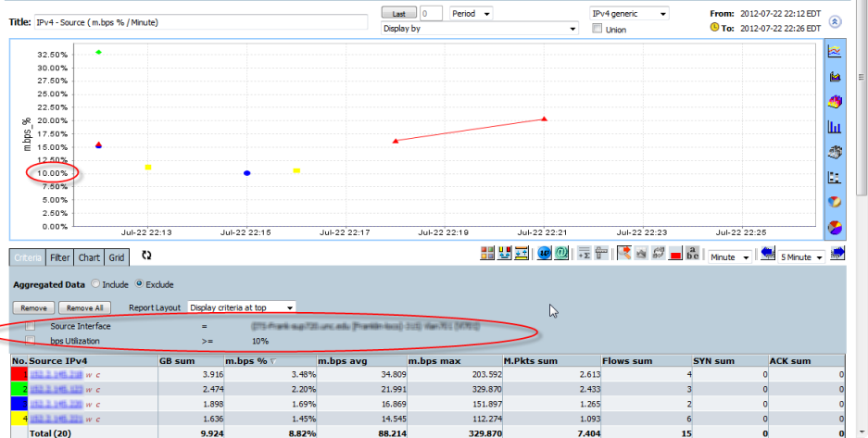
Task: Switch to the Filter tab
Action: click(60, 257)
